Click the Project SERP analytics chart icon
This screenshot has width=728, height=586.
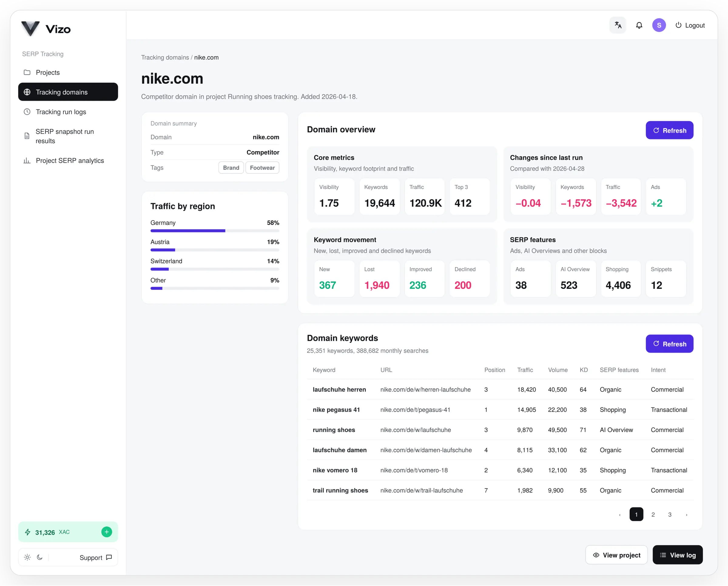click(x=27, y=161)
